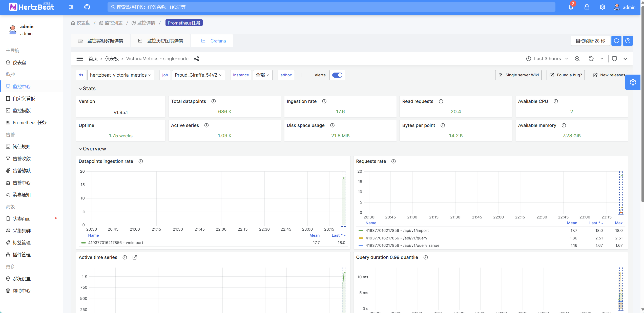
Task: Collapse the Overview row
Action: pos(92,149)
